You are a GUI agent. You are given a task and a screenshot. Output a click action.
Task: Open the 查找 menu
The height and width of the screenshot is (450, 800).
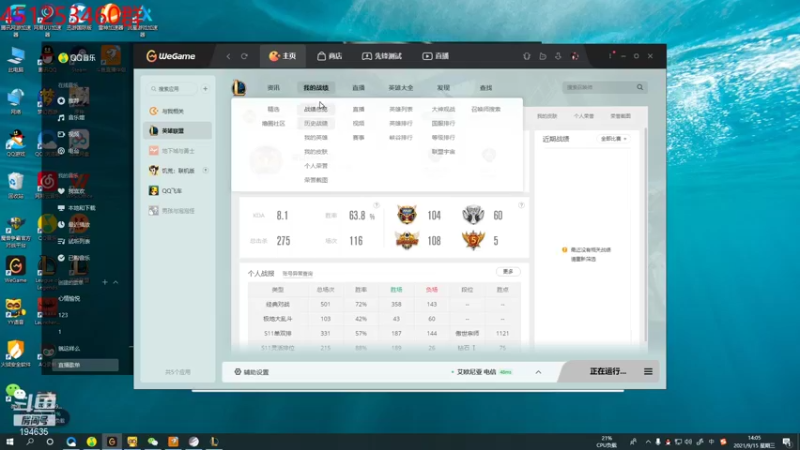[486, 88]
